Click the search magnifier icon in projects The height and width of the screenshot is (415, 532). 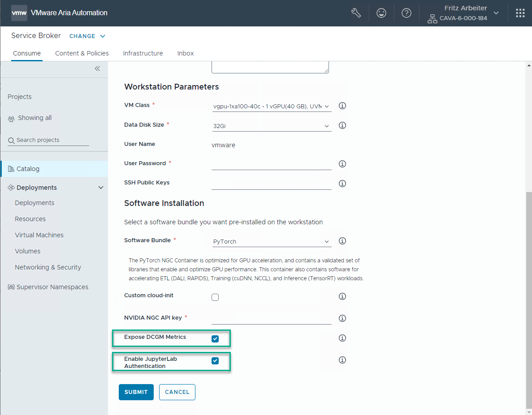pyautogui.click(x=11, y=140)
